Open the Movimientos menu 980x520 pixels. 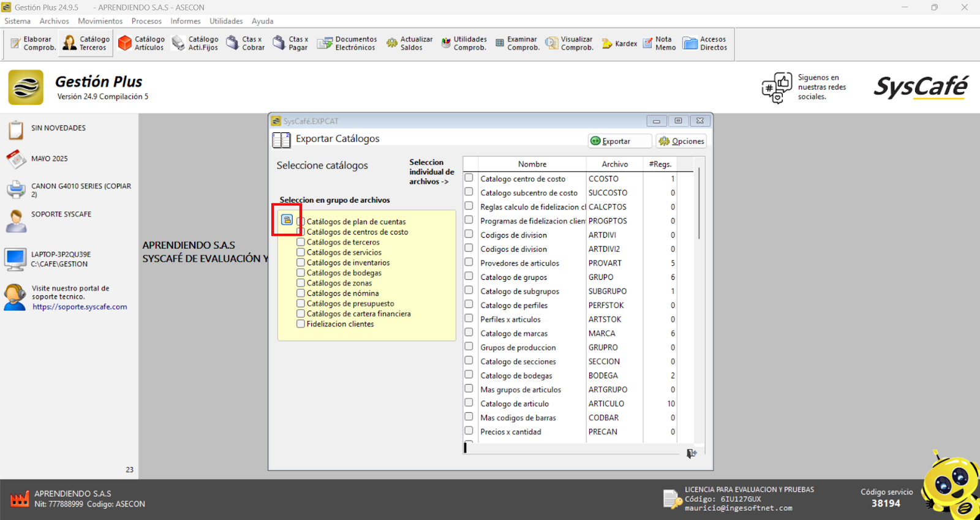[100, 21]
